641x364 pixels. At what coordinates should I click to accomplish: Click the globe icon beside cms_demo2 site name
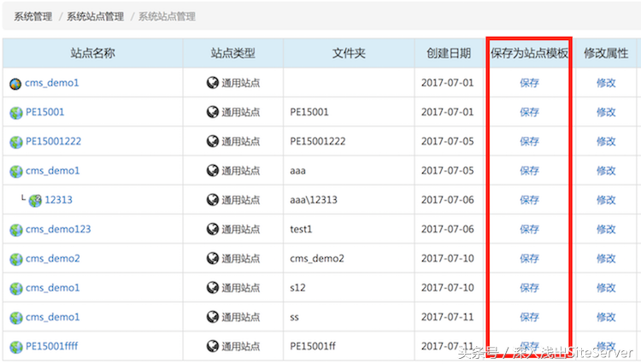pyautogui.click(x=16, y=260)
